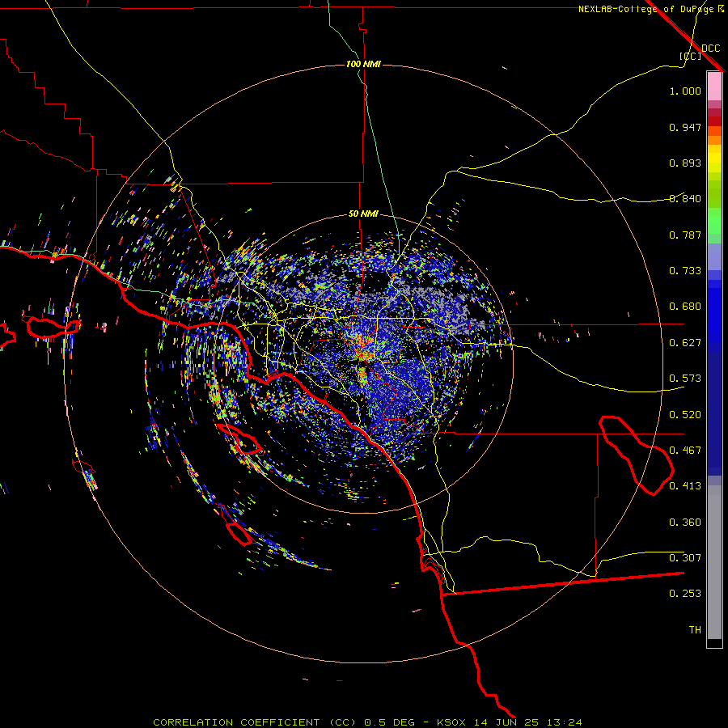Click the 0.520 scale value
The image size is (728, 728).
point(685,415)
